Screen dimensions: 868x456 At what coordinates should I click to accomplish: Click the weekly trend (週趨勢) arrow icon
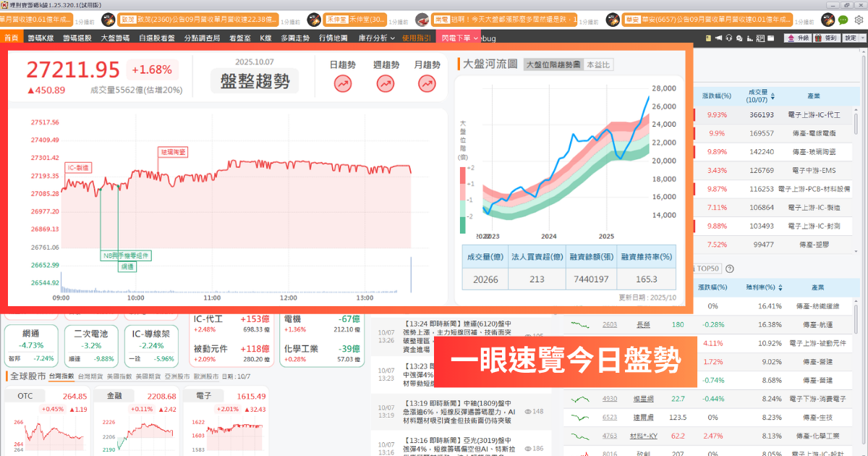click(386, 84)
